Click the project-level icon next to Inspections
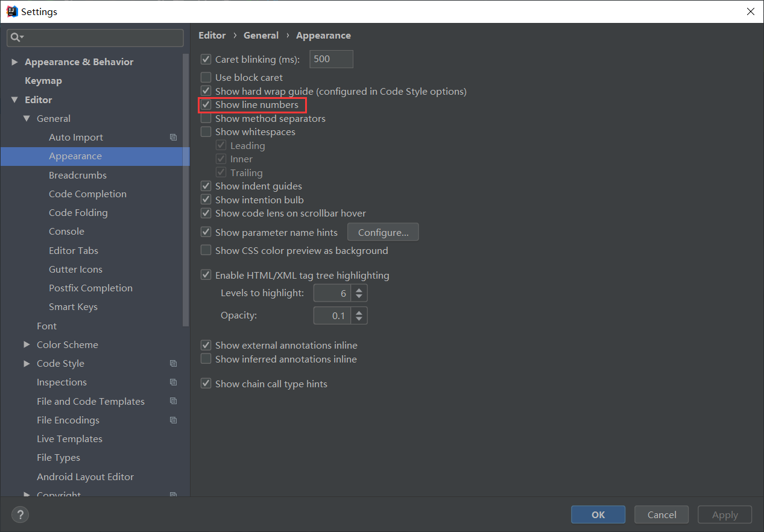The image size is (764, 532). [173, 382]
